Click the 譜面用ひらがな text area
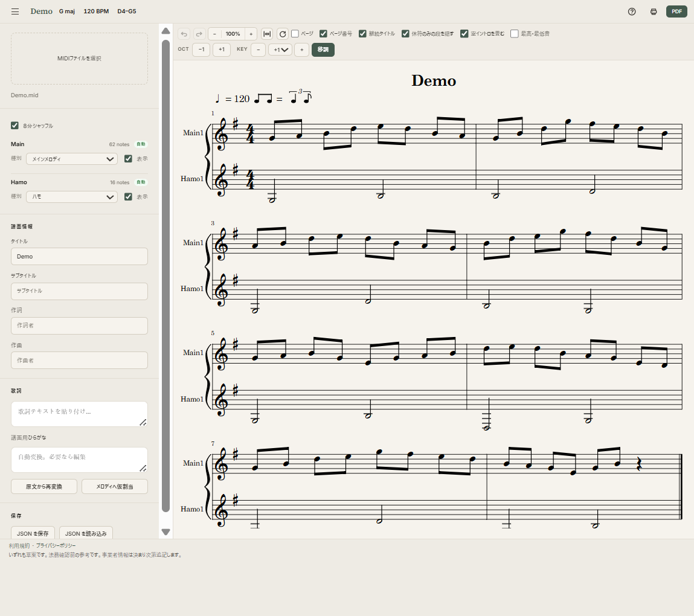 coord(79,460)
